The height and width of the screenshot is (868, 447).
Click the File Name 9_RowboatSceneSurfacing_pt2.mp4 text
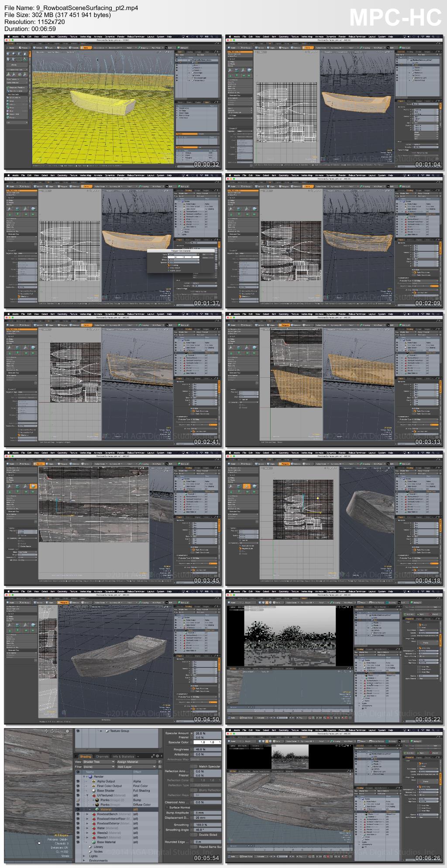point(71,8)
